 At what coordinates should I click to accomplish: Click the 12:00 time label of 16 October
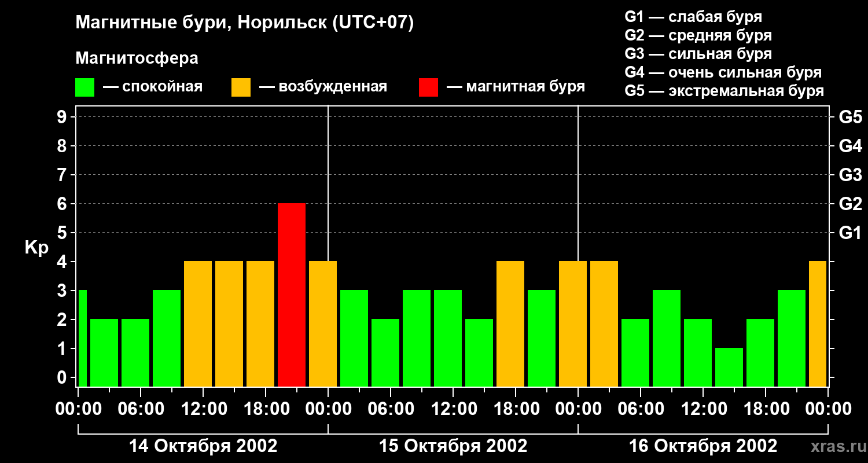703,409
